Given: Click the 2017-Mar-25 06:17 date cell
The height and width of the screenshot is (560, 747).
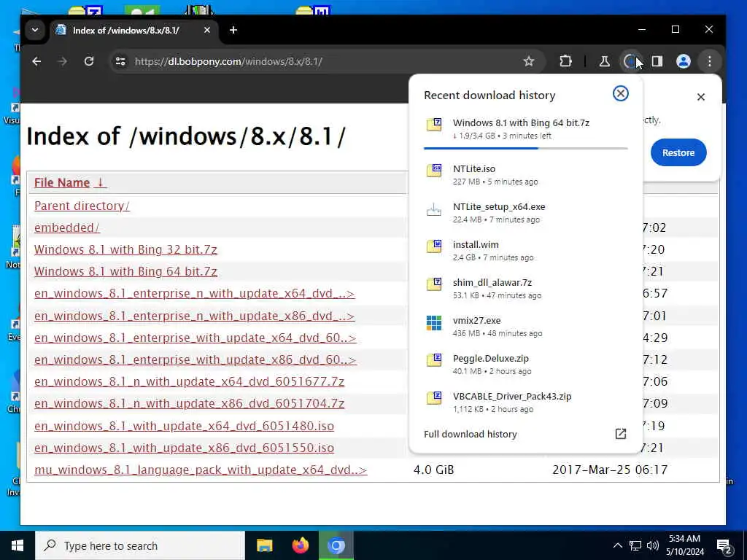Looking at the screenshot, I should pos(610,470).
